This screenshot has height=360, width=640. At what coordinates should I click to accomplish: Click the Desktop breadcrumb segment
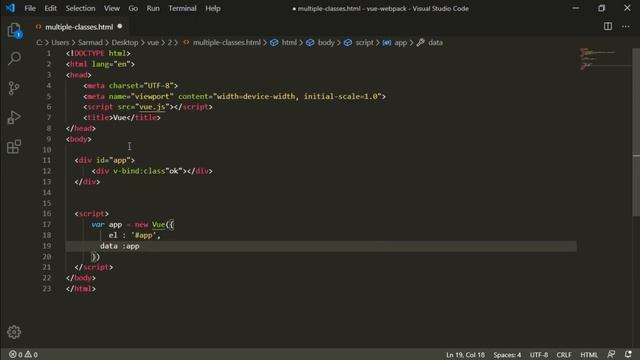coord(125,42)
